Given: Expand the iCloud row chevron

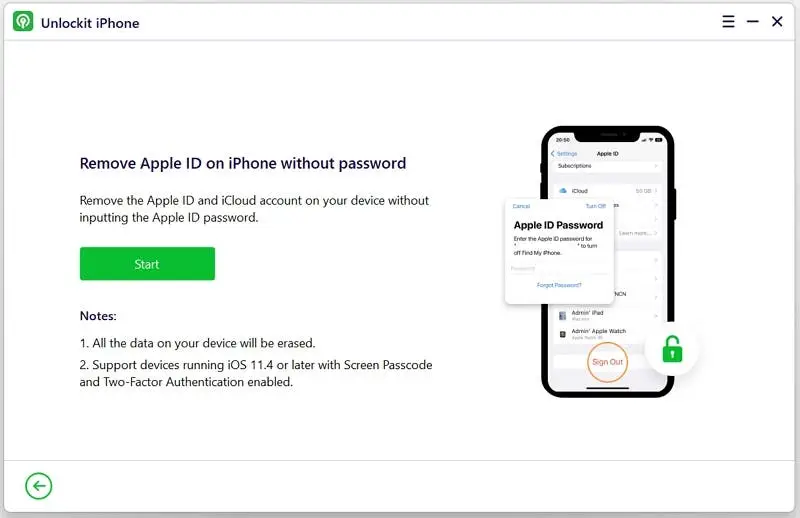Looking at the screenshot, I should pos(656,191).
